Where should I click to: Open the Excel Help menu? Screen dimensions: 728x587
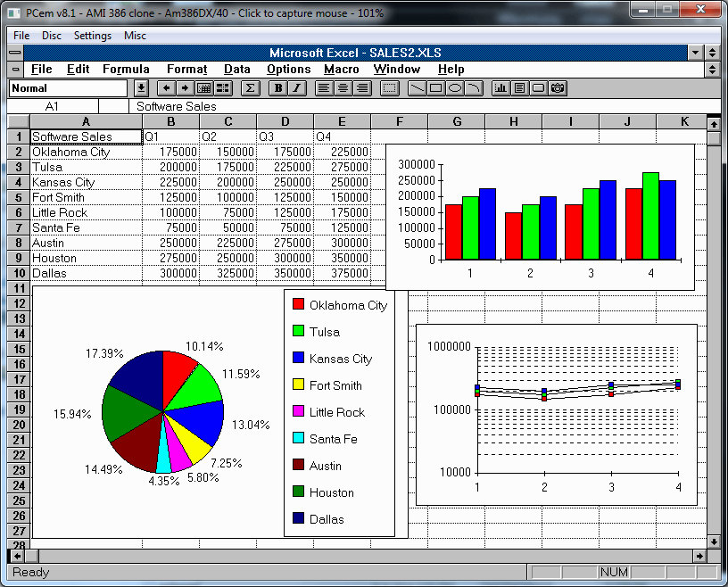click(451, 70)
